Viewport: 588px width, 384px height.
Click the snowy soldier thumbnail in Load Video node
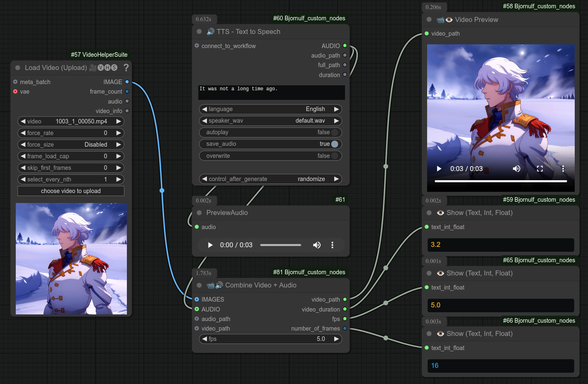(71, 258)
